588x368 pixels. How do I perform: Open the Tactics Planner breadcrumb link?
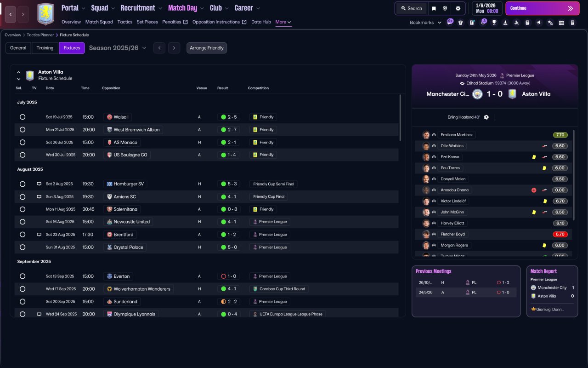[x=40, y=35]
